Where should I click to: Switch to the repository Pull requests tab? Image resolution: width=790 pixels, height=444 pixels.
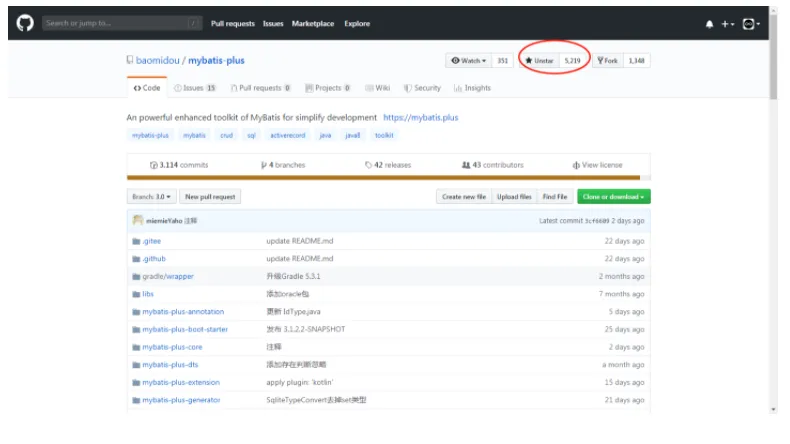260,88
